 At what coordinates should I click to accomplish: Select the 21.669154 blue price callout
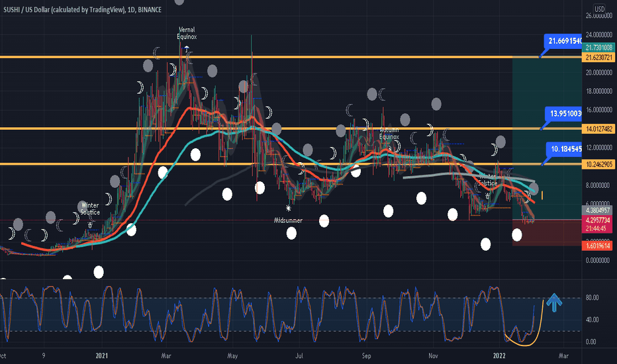[x=563, y=41]
